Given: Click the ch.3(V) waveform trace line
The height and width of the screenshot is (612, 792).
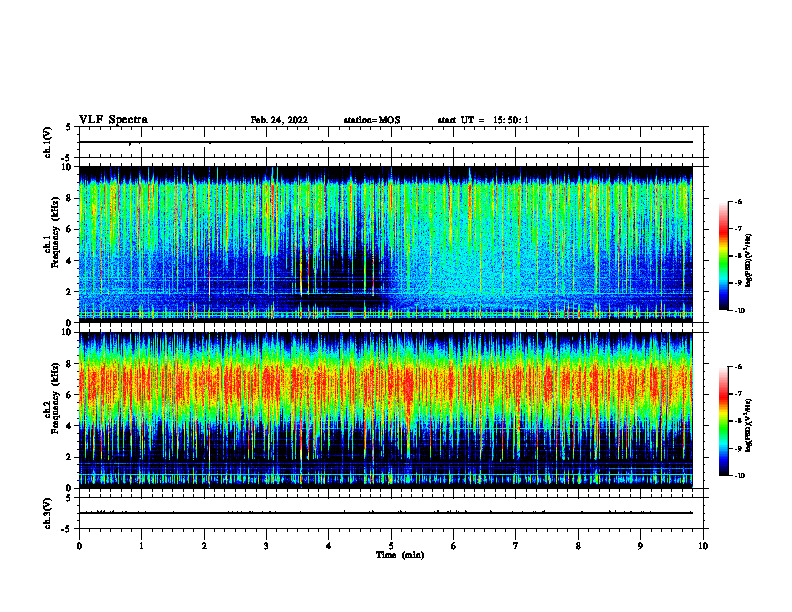Looking at the screenshot, I should click(386, 513).
